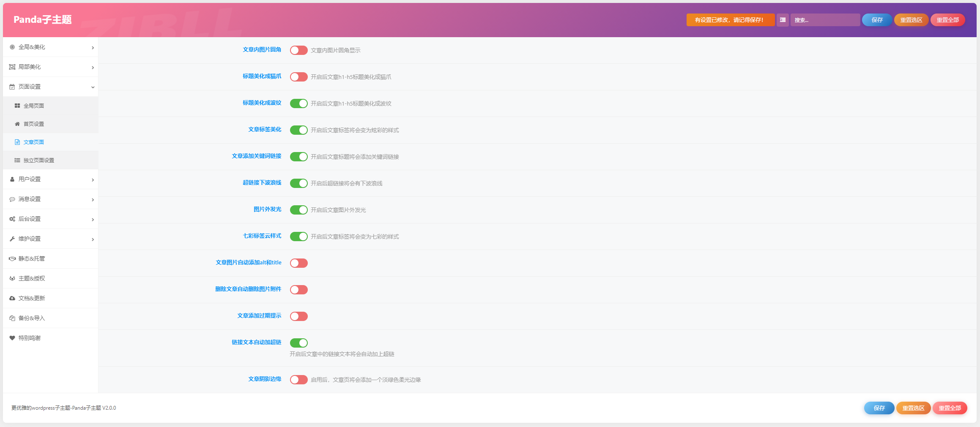Expand 局部美化 chevron arrow
Viewport: 980px width, 427px height.
point(93,68)
